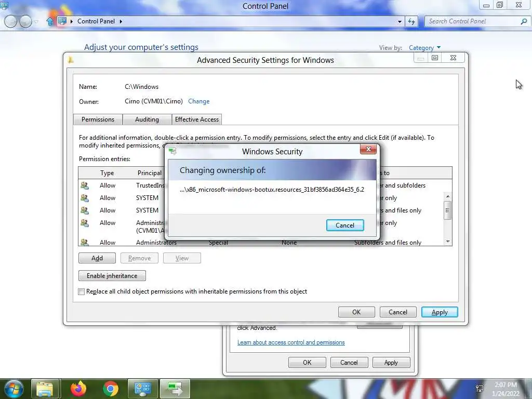Click Cancel in Advanced Security Settings
532x399 pixels.
click(398, 312)
